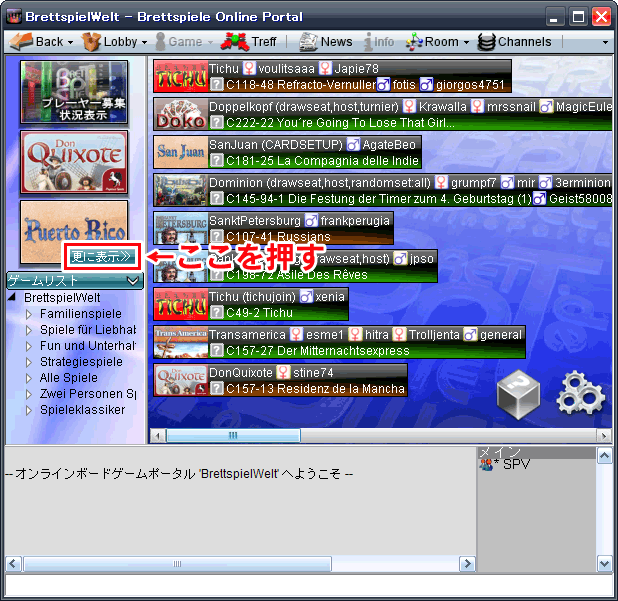Click the SPV user icon in main channel
The height and width of the screenshot is (601, 618).
tap(486, 465)
